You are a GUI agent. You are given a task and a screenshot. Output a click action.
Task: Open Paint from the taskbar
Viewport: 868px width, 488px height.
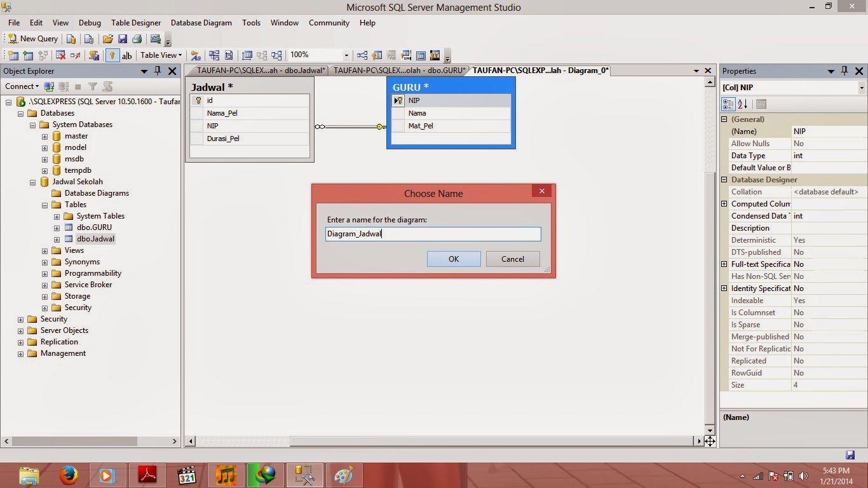(x=344, y=475)
